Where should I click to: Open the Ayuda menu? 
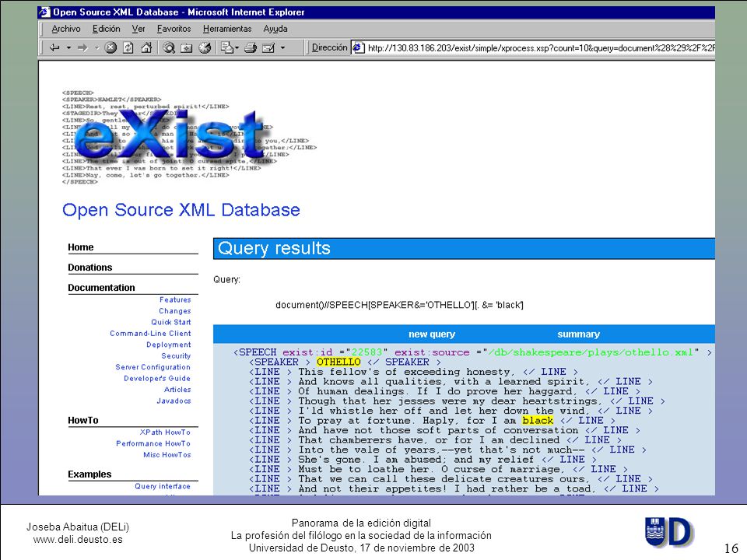click(x=275, y=29)
